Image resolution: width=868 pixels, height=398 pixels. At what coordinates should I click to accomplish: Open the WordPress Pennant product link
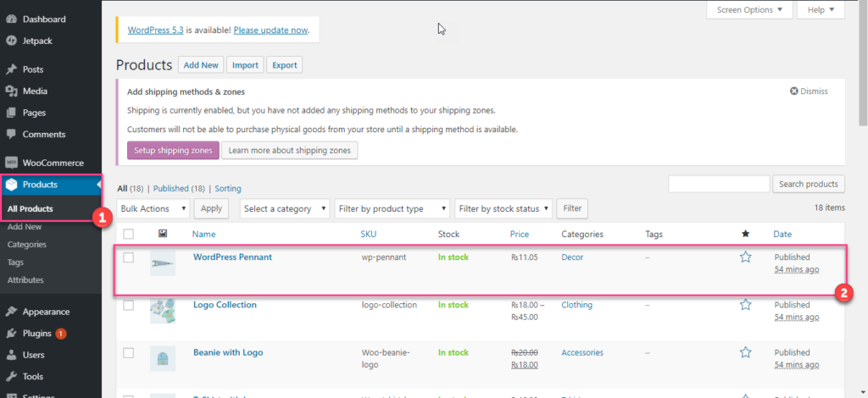click(232, 257)
